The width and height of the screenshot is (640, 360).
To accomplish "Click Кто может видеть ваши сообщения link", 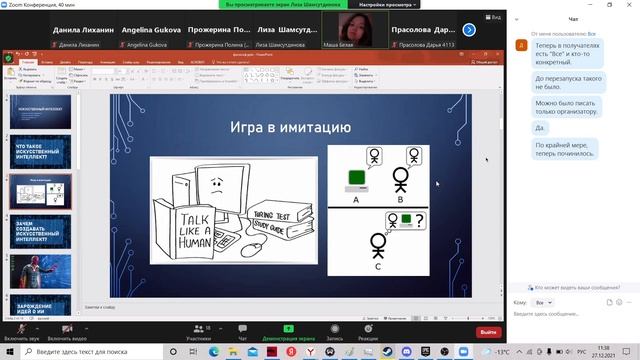I will click(574, 288).
